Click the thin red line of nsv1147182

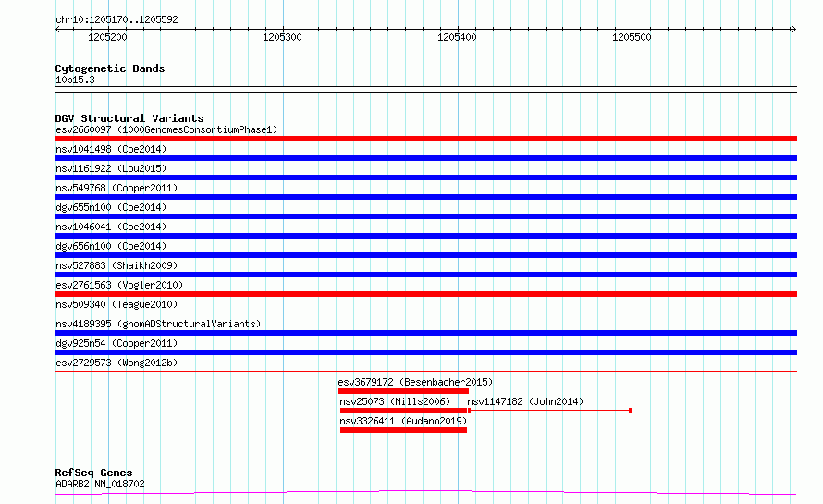click(x=549, y=411)
